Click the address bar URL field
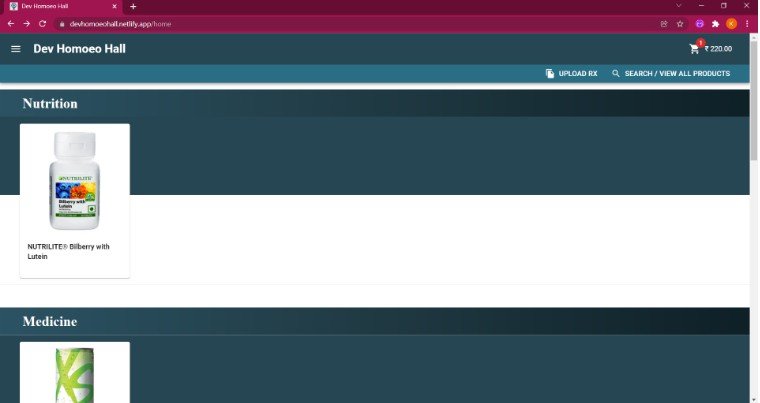This screenshot has width=760, height=403. point(359,24)
